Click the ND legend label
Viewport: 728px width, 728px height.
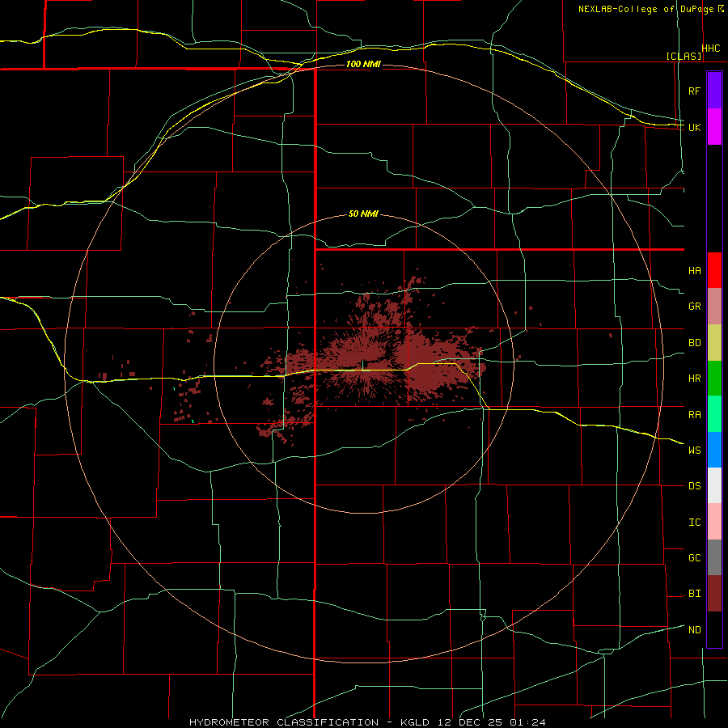(694, 630)
